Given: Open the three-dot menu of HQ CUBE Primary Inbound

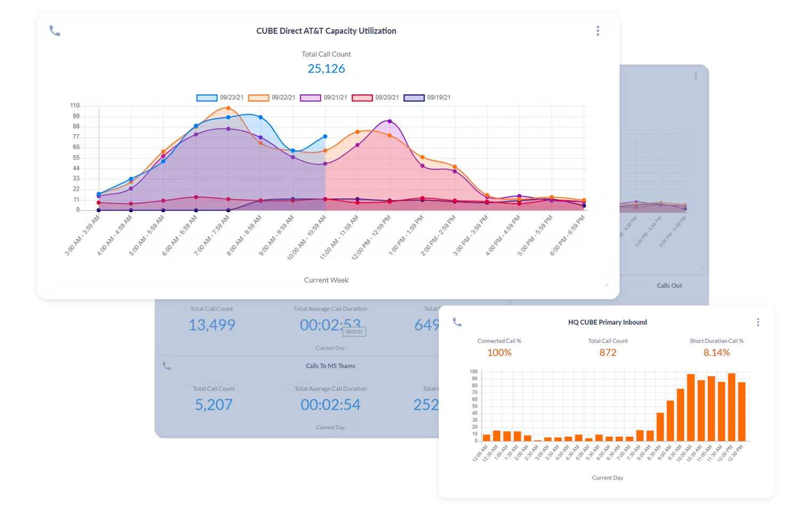Looking at the screenshot, I should [758, 322].
